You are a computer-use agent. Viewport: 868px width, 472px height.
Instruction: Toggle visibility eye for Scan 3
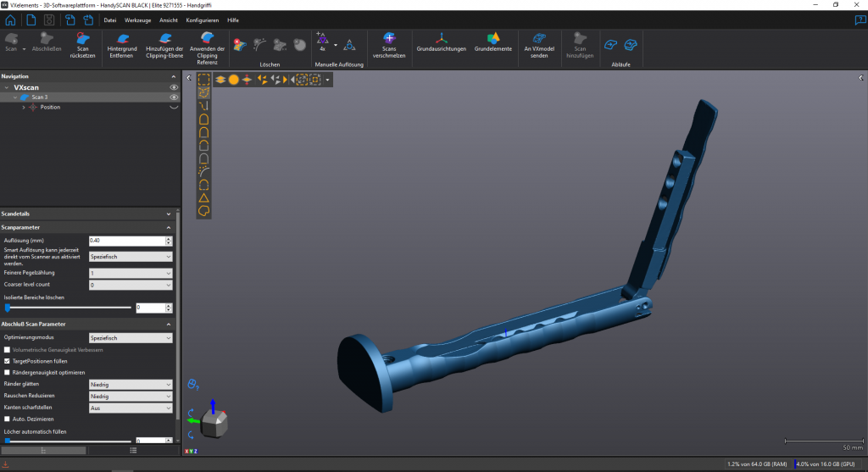[x=174, y=97]
